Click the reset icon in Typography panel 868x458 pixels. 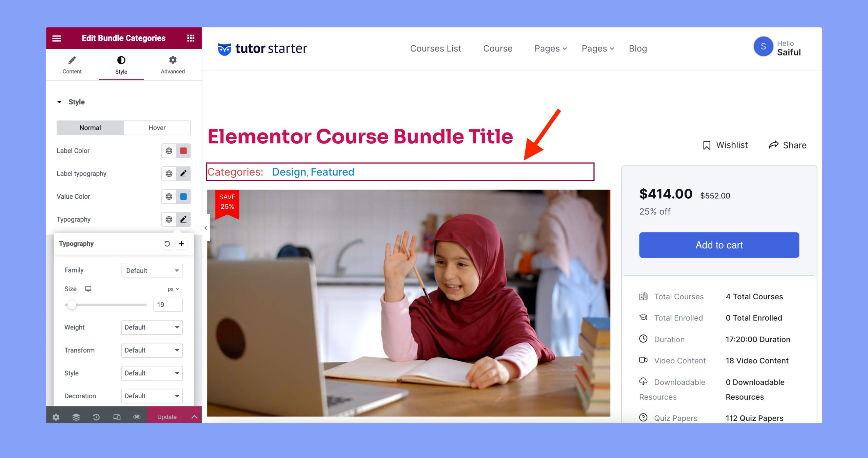[x=167, y=243]
